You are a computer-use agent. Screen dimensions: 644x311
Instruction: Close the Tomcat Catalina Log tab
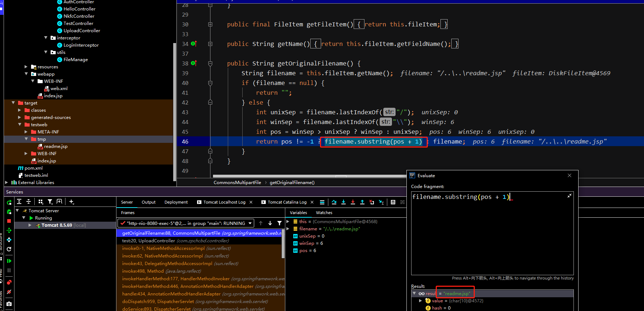(312, 202)
